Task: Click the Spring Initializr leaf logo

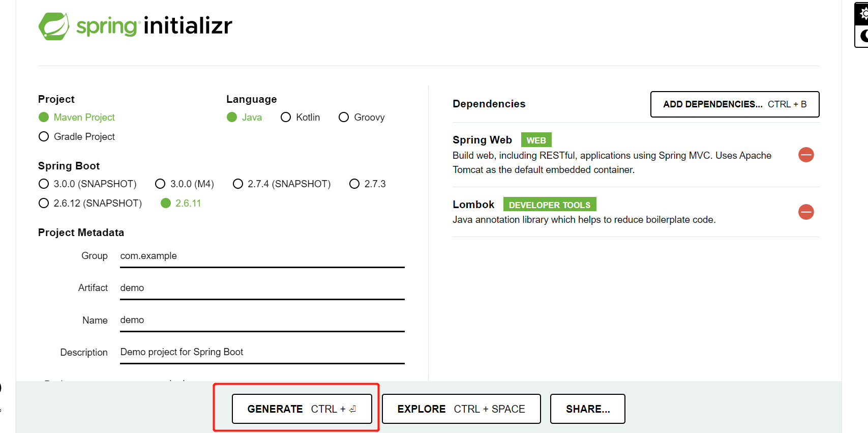Action: click(54, 26)
